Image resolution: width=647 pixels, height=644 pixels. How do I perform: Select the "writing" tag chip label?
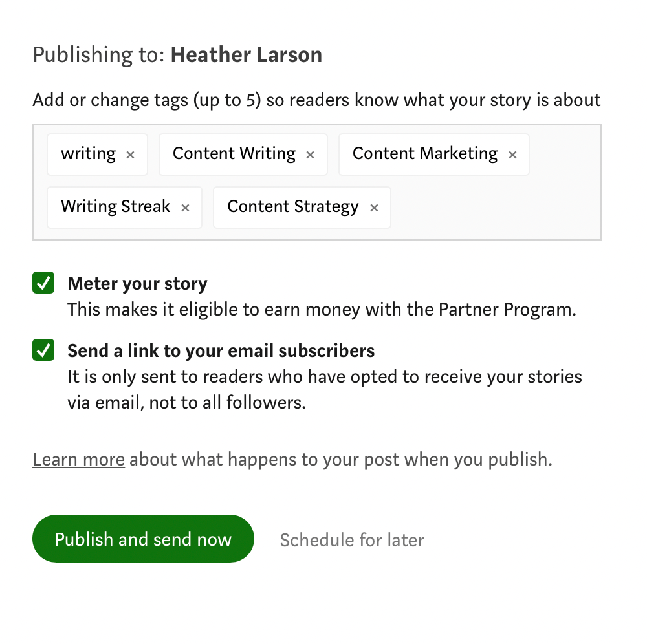pos(88,154)
